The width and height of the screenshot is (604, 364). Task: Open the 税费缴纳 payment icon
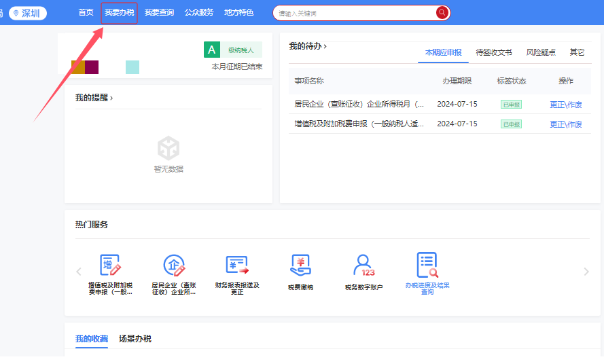[300, 266]
